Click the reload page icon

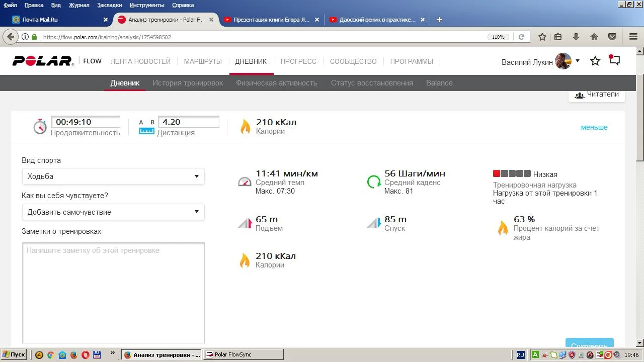coord(522,37)
